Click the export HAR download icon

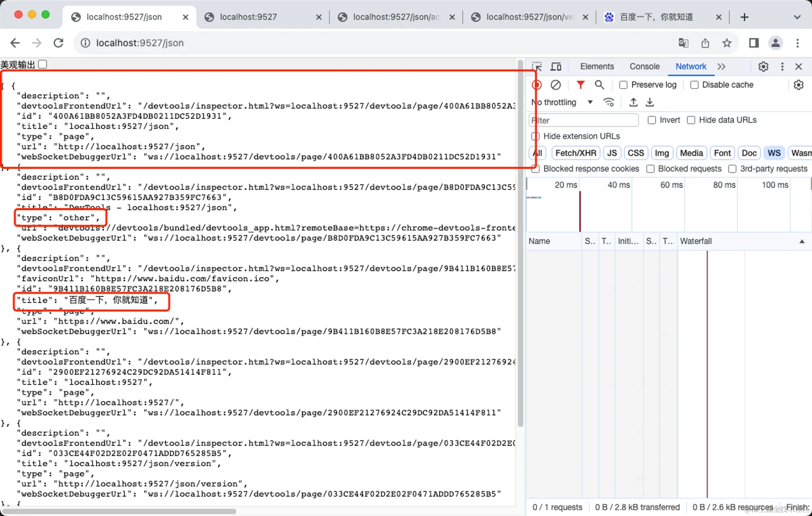(x=650, y=102)
